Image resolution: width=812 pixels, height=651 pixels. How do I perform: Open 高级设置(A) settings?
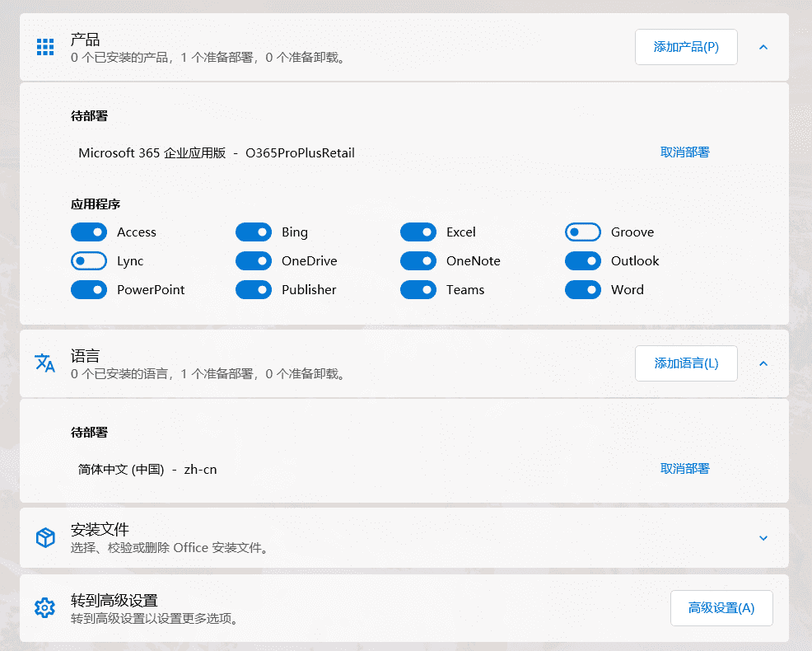[721, 607]
